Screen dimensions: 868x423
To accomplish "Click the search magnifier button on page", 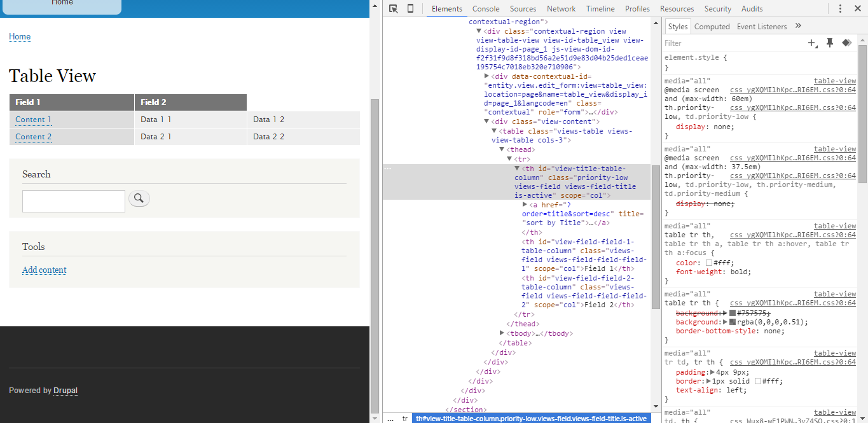I will [x=139, y=199].
